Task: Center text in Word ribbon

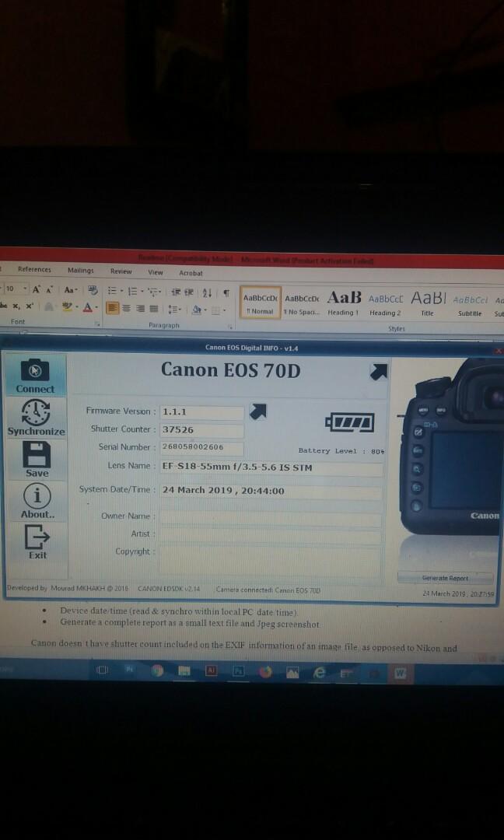Action: tap(127, 308)
